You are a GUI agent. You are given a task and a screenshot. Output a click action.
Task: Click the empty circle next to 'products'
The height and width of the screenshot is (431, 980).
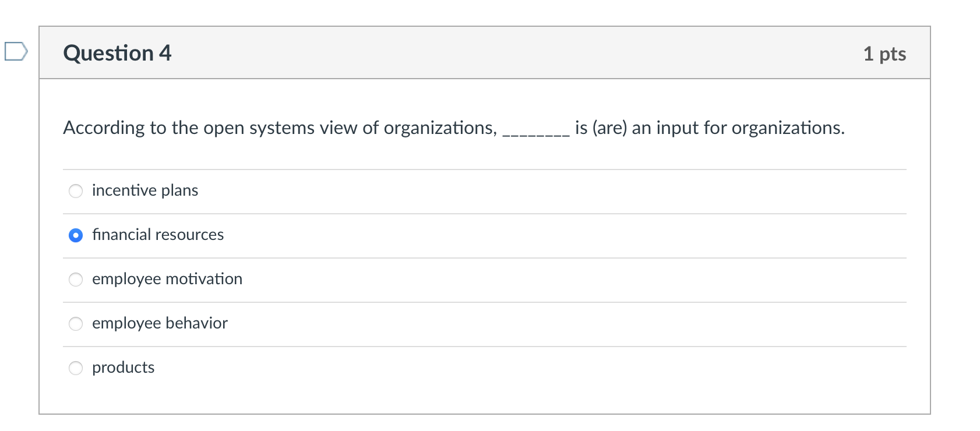coord(76,368)
